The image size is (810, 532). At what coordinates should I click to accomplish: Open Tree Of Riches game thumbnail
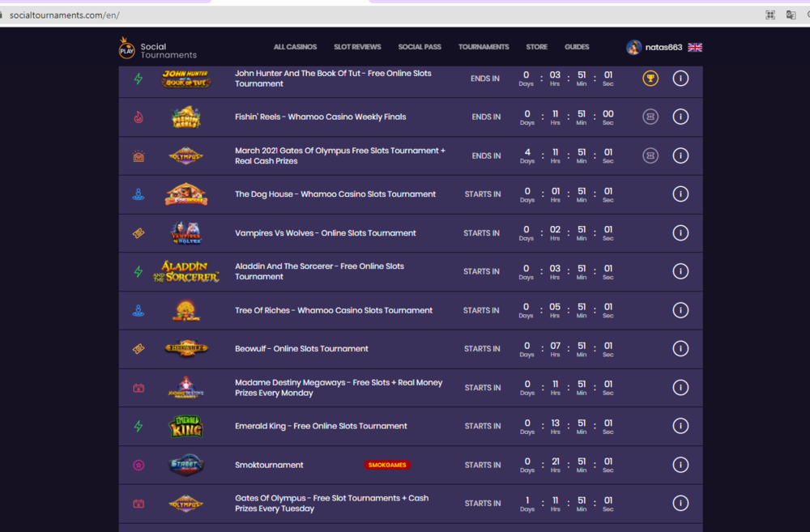186,310
